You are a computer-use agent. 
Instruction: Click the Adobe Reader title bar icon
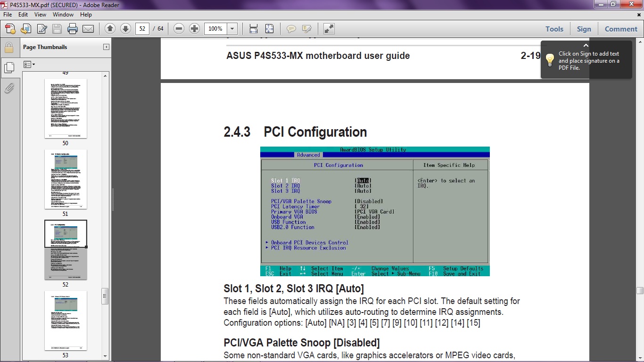pyautogui.click(x=5, y=5)
